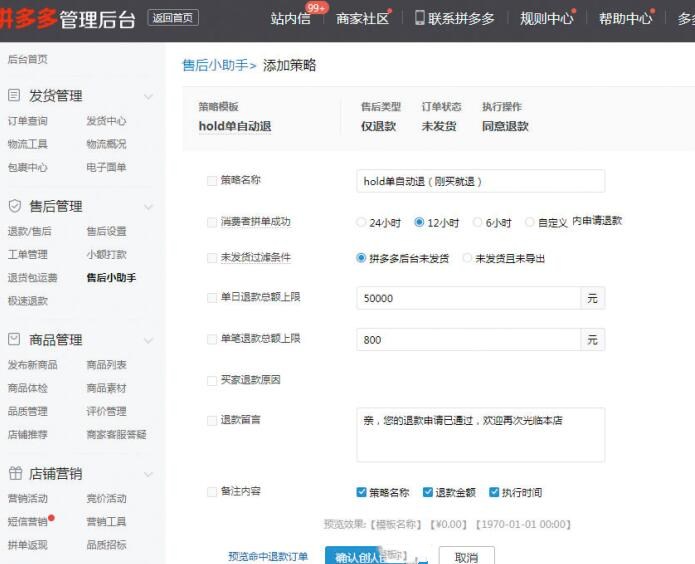This screenshot has height=564, width=695.
Task: Open 营销工具 in the sidebar
Action: click(x=106, y=521)
